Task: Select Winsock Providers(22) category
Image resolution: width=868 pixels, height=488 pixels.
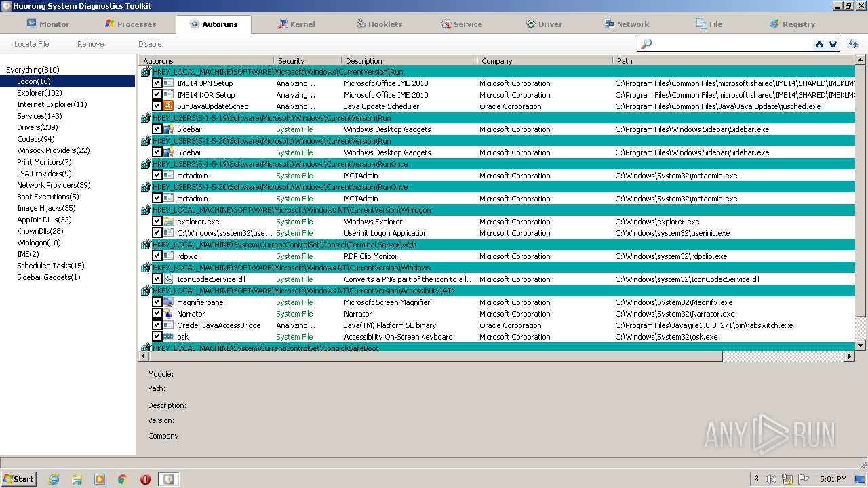Action: [54, 150]
